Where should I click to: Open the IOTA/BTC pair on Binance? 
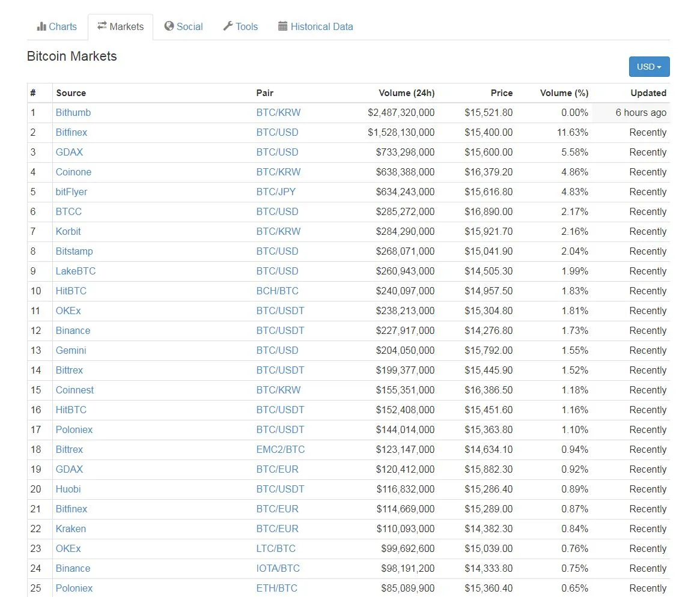click(278, 568)
